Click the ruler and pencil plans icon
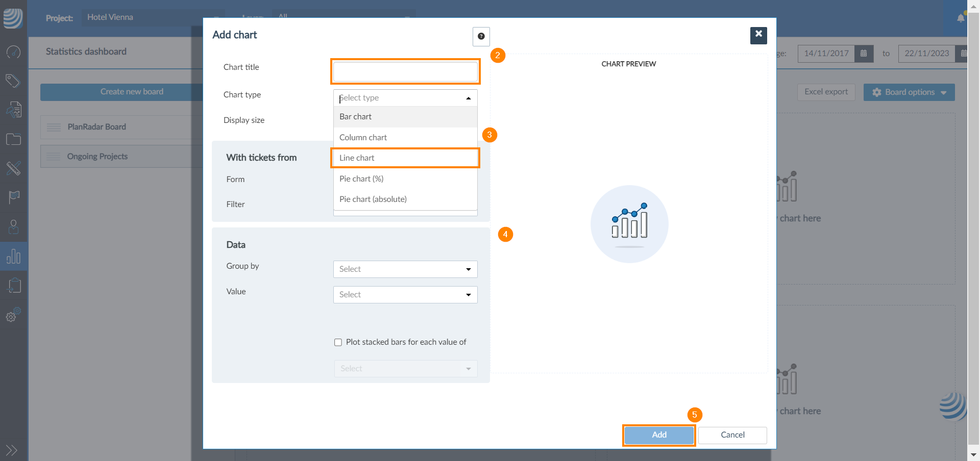This screenshot has height=461, width=980. (13, 168)
